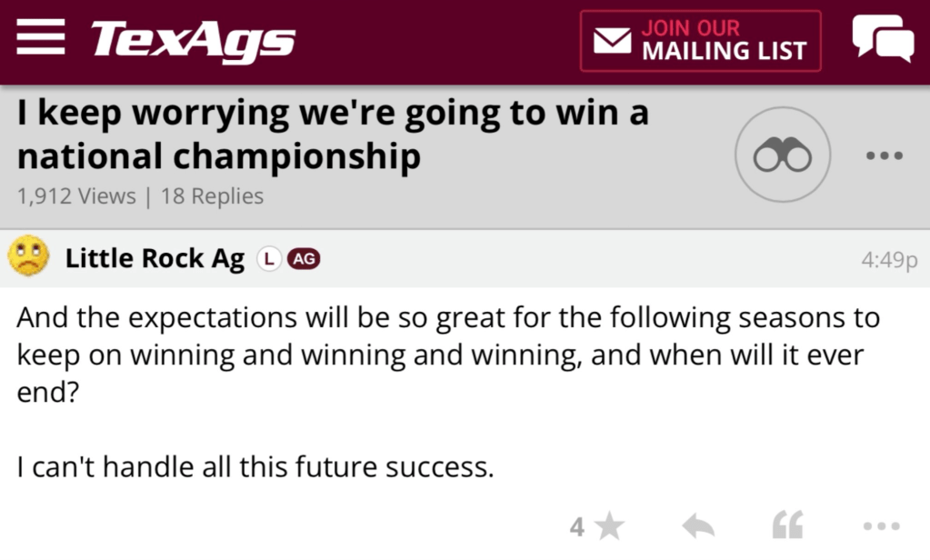Go to the TexAgs home logo
Screen dimensions: 930x560
coord(193,41)
